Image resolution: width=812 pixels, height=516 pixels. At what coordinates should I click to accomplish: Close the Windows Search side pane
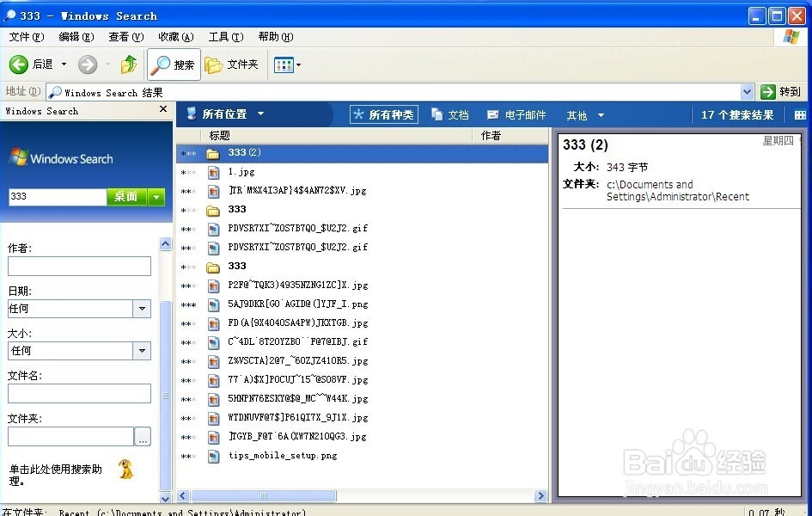[163, 109]
